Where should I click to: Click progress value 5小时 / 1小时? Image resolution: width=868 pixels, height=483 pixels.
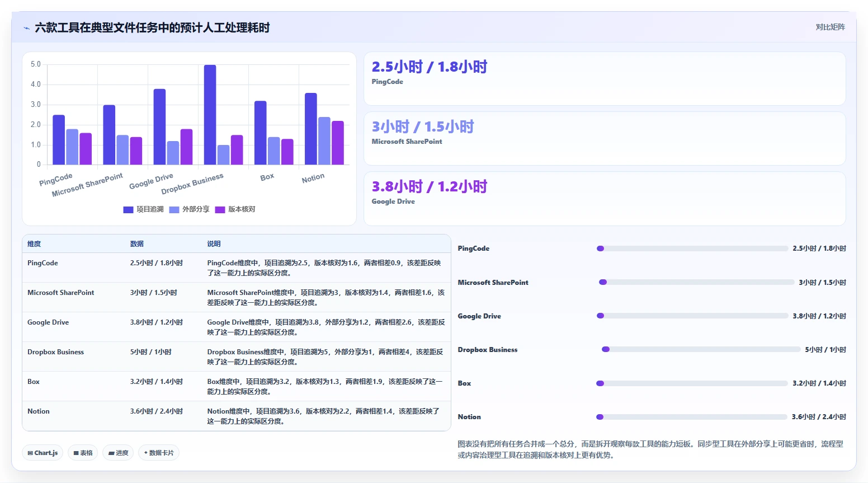tap(825, 350)
